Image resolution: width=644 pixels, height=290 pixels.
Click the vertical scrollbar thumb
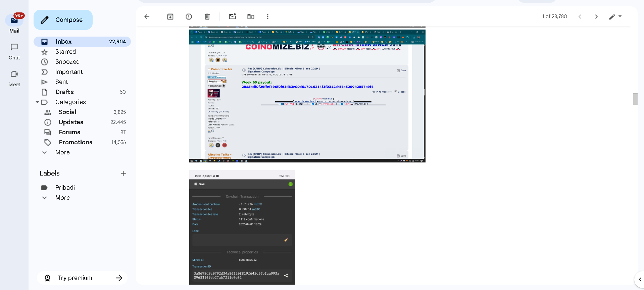[635, 99]
